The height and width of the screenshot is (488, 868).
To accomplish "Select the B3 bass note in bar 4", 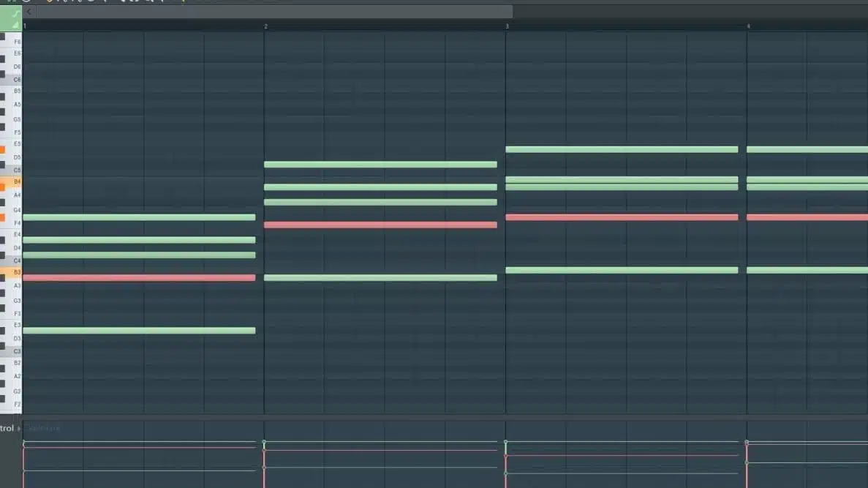I will [x=807, y=270].
